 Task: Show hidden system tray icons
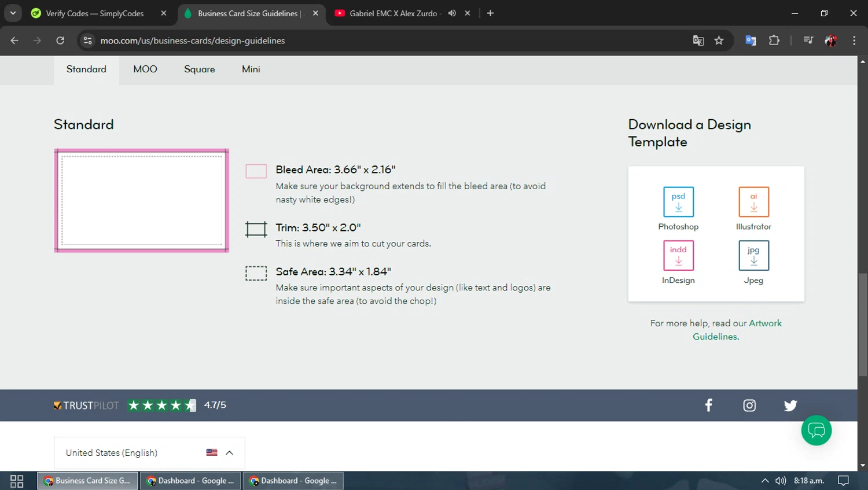[764, 481]
